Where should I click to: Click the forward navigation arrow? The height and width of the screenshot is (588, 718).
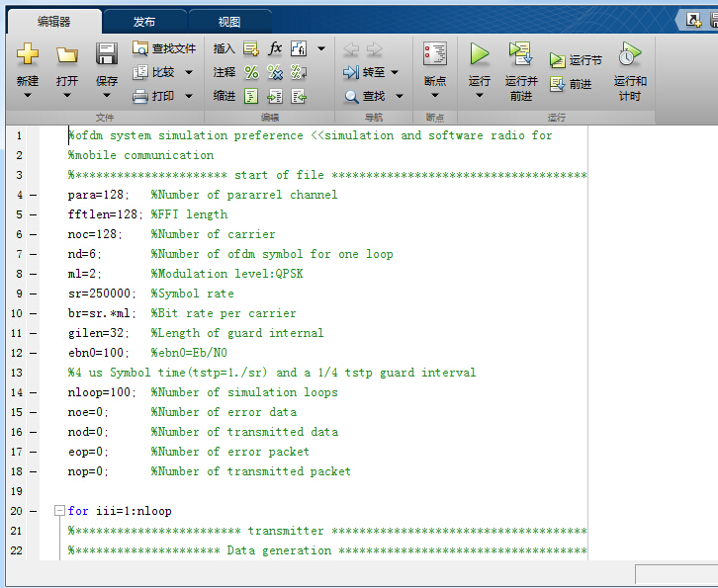[x=375, y=49]
